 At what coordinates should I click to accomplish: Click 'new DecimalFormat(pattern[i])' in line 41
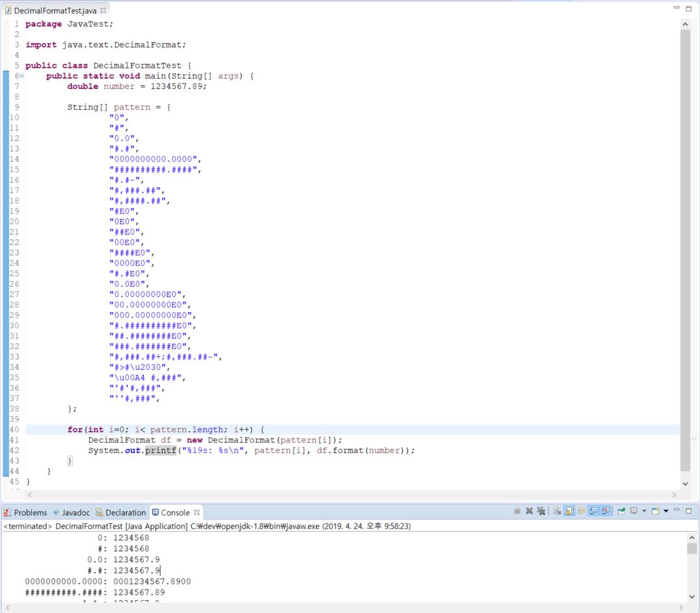pyautogui.click(x=262, y=440)
